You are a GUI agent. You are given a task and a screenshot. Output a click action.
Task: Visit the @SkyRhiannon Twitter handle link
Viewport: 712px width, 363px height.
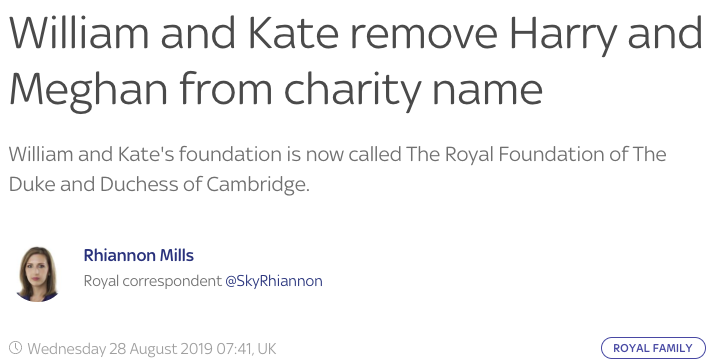point(274,281)
